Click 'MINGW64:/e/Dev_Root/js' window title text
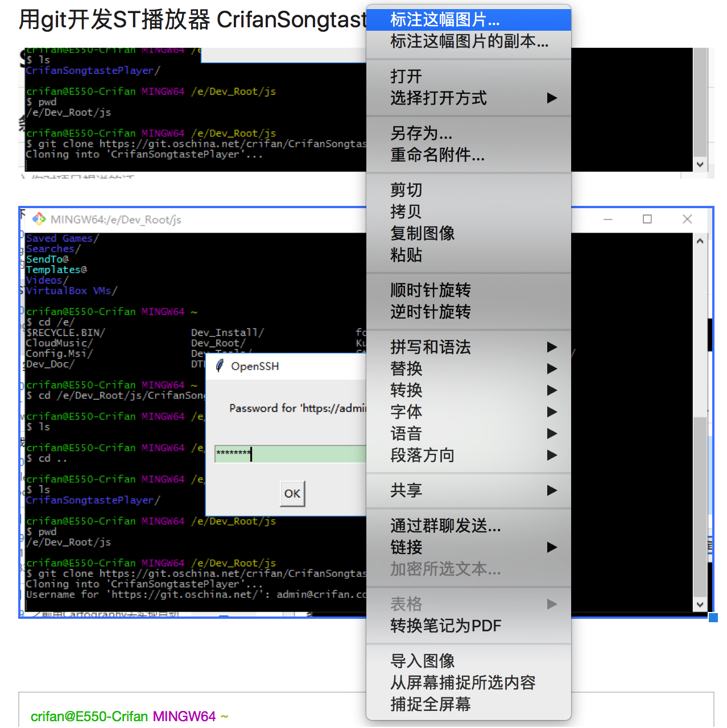Viewport: 727px width, 728px height. point(116,220)
